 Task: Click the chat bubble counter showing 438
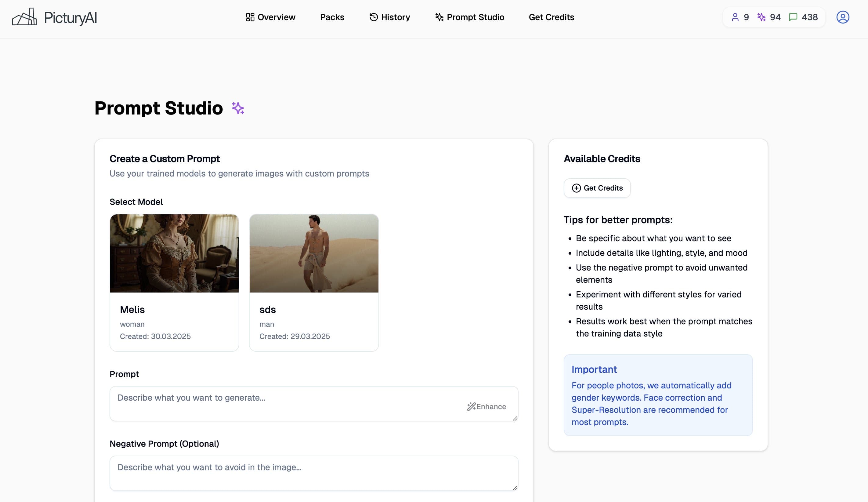coord(803,17)
